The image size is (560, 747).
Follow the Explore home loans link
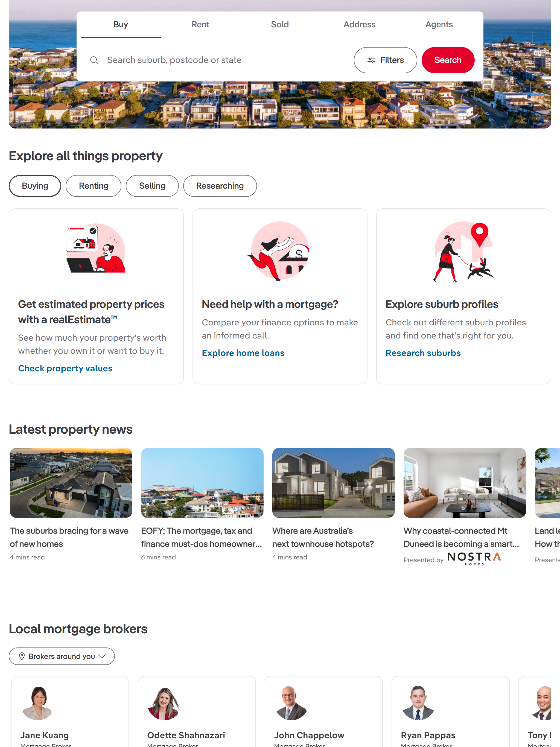tap(243, 353)
